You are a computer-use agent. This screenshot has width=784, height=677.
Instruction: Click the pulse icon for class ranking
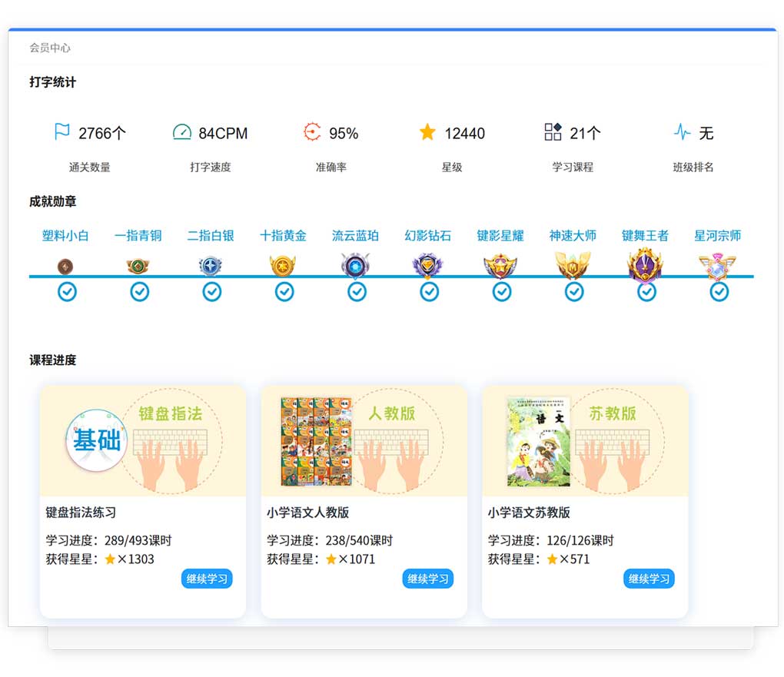[682, 132]
